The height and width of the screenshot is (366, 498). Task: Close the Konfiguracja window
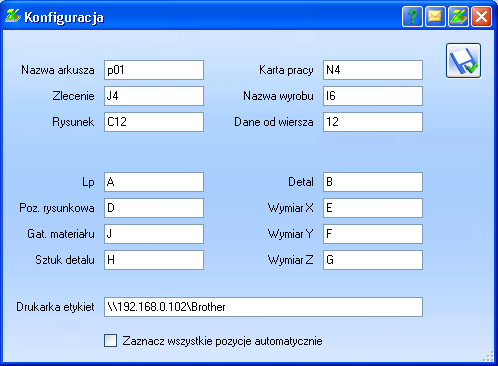[x=481, y=16]
